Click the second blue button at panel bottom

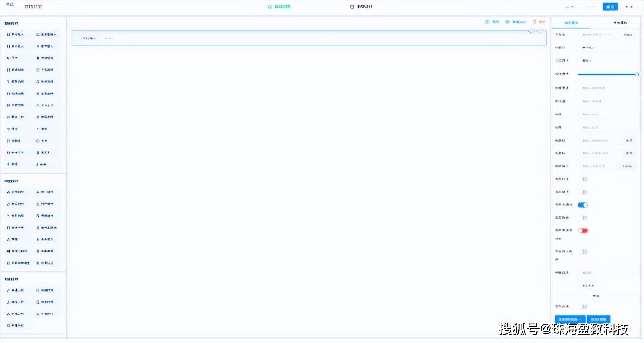pos(598,319)
